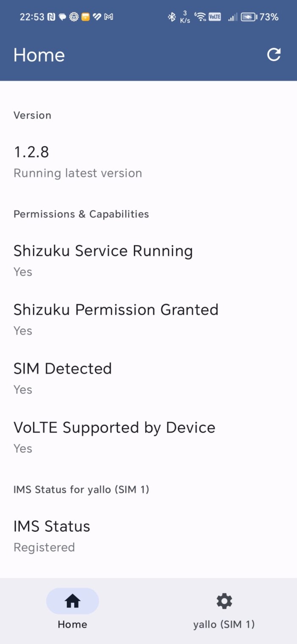Tap VoLTE Supported by Device entry
297x644 pixels.
pyautogui.click(x=114, y=436)
